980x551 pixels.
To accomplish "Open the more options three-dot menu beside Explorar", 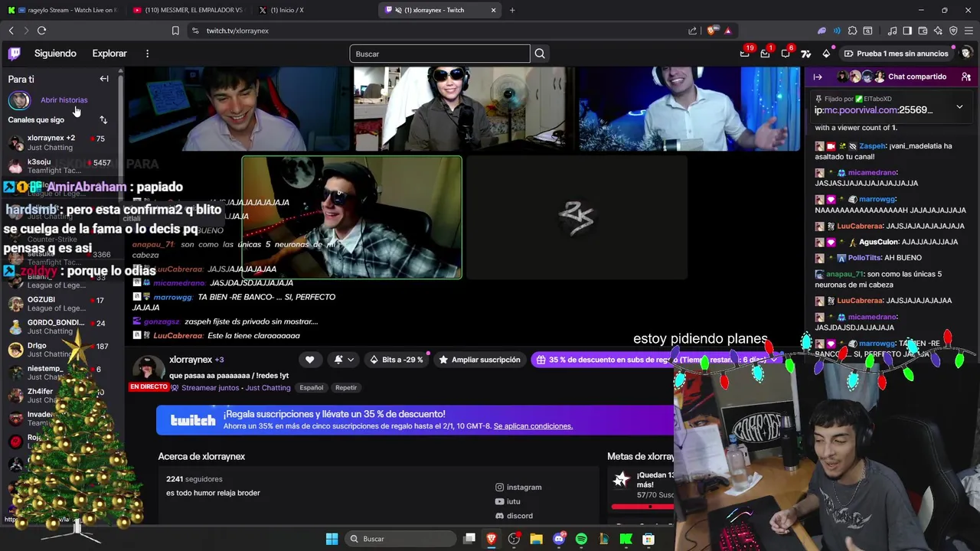I will [x=147, y=54].
